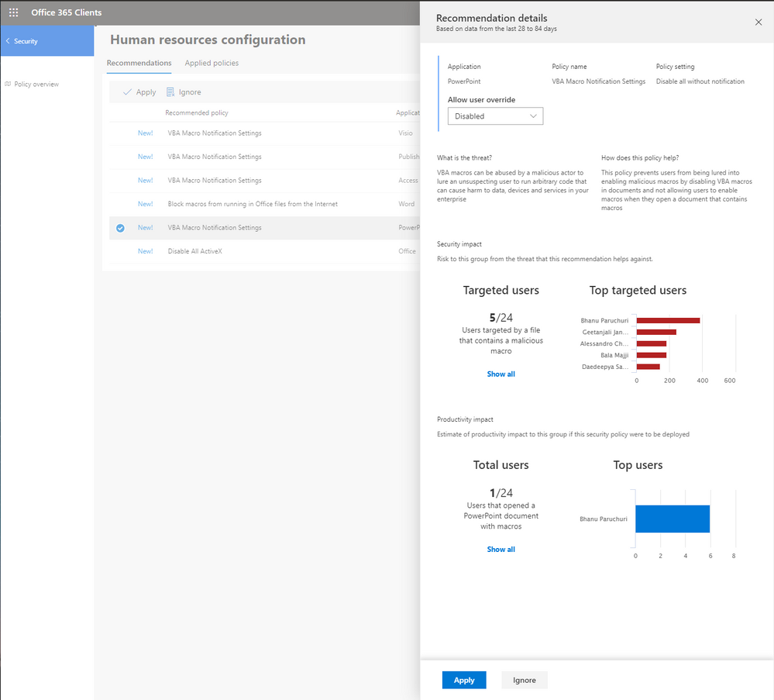
Task: Click Geetanjali's red bar in chart
Action: coord(656,332)
